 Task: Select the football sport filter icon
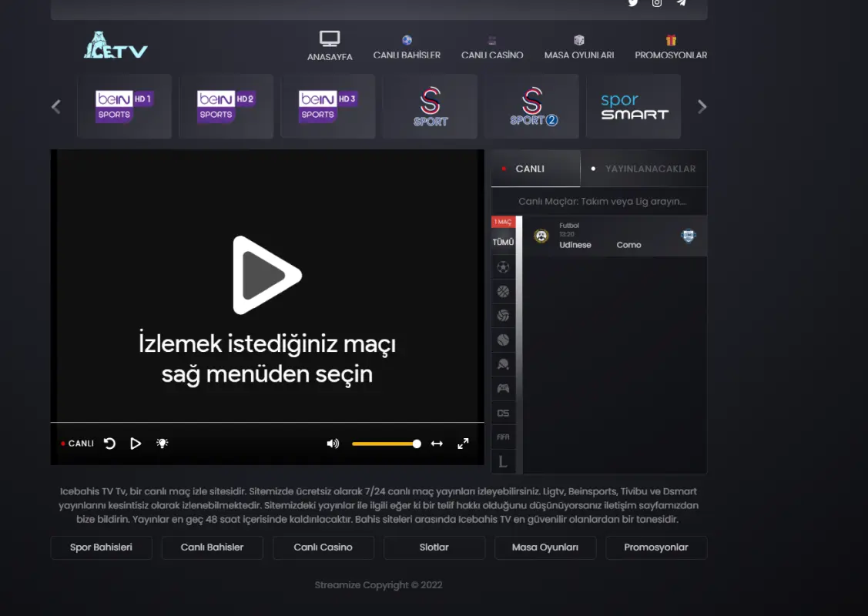pos(503,266)
